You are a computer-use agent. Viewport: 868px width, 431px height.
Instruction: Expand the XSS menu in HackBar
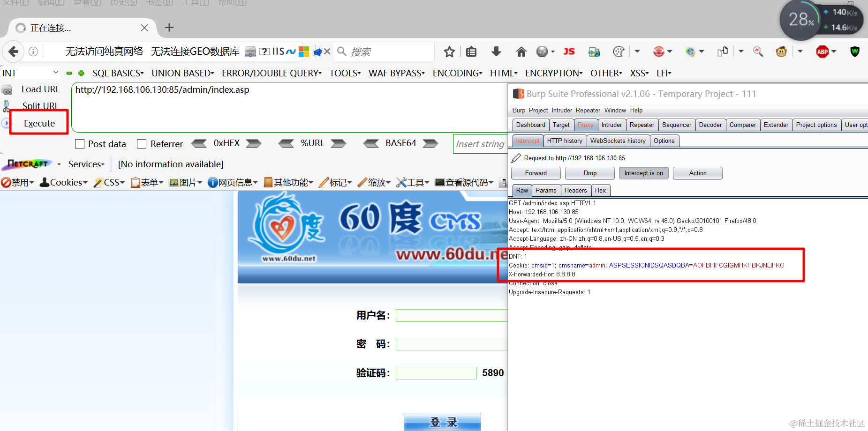click(x=640, y=73)
